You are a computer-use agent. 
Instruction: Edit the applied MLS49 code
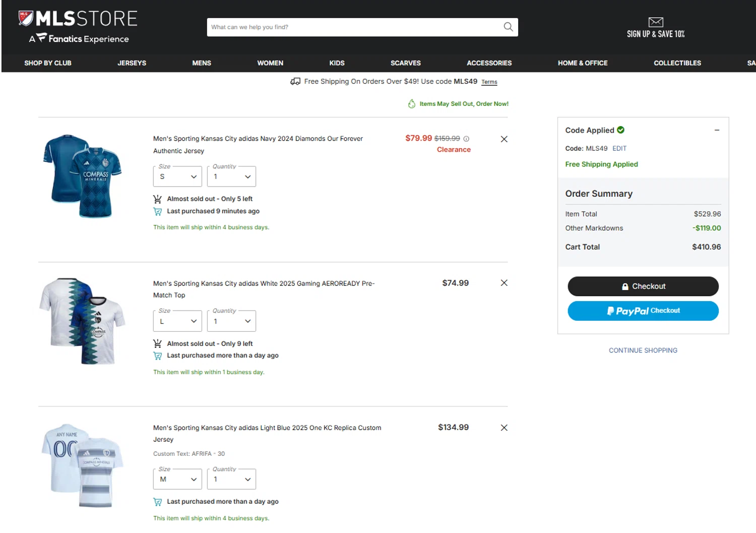click(x=619, y=148)
